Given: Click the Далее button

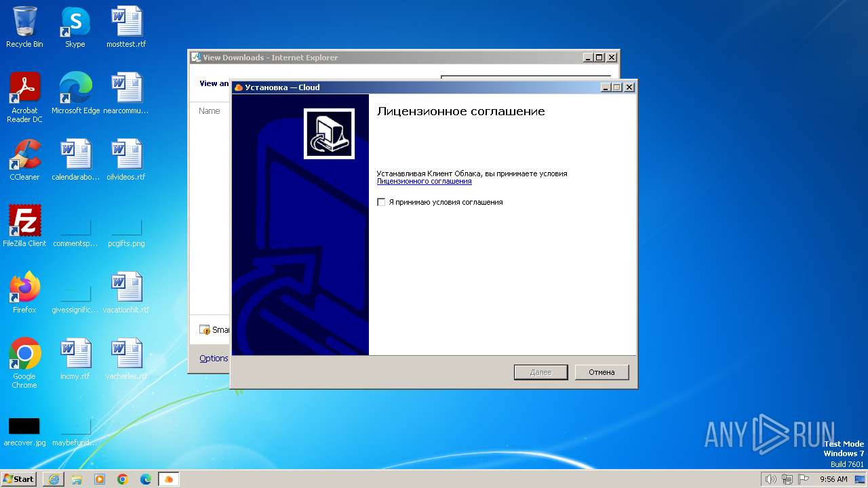Looking at the screenshot, I should pos(540,372).
